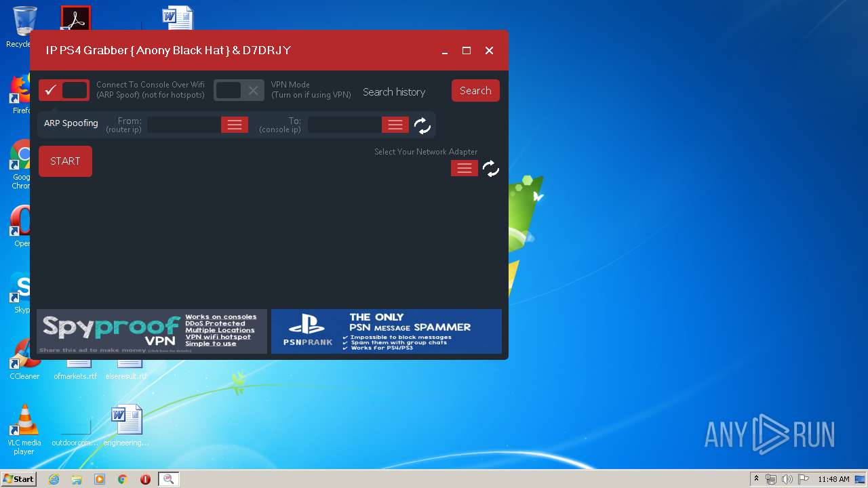This screenshot has height=488, width=868.
Task: Click the Search button
Action: 475,91
